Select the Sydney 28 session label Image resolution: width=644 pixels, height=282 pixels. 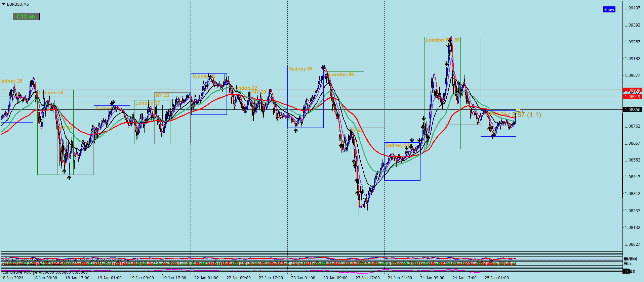[x=11, y=81]
